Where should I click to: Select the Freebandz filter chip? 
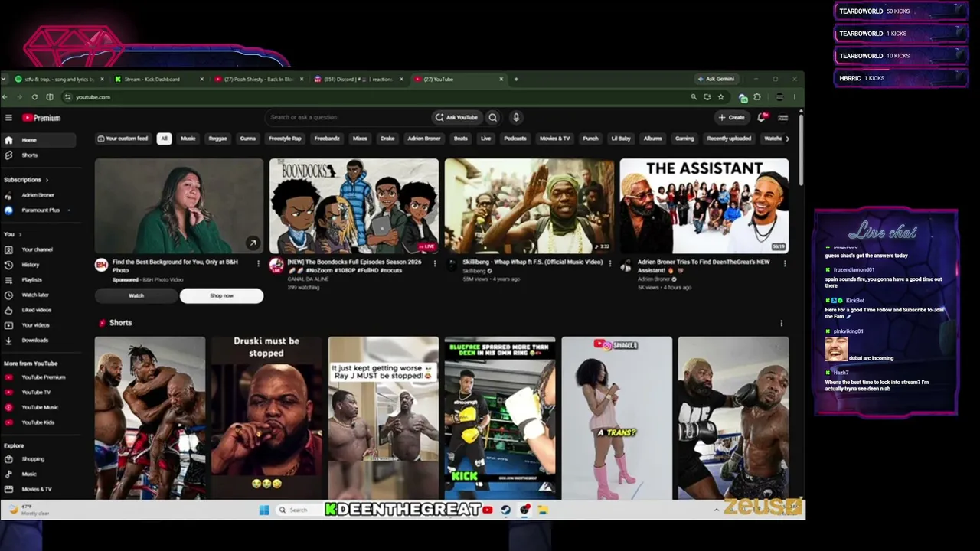327,139
